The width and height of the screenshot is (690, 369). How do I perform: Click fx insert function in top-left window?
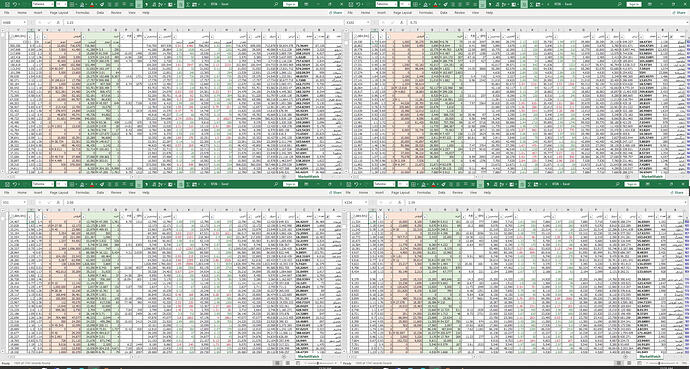tap(58, 22)
